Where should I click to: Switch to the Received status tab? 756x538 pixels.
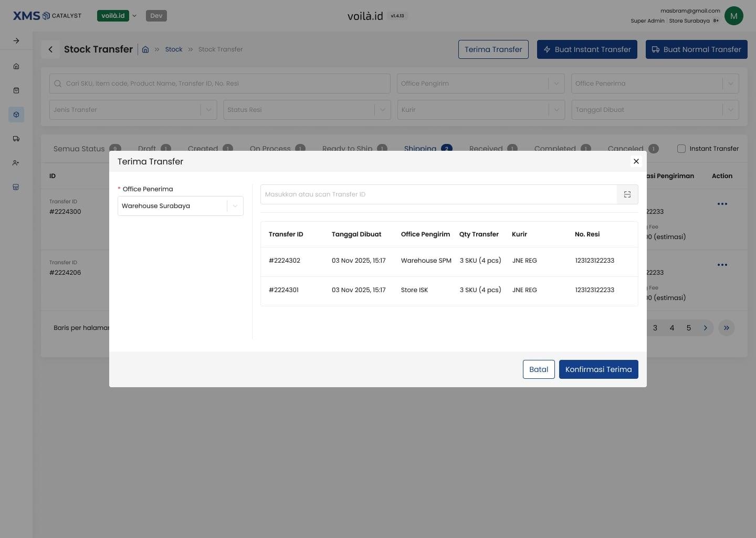(x=493, y=148)
